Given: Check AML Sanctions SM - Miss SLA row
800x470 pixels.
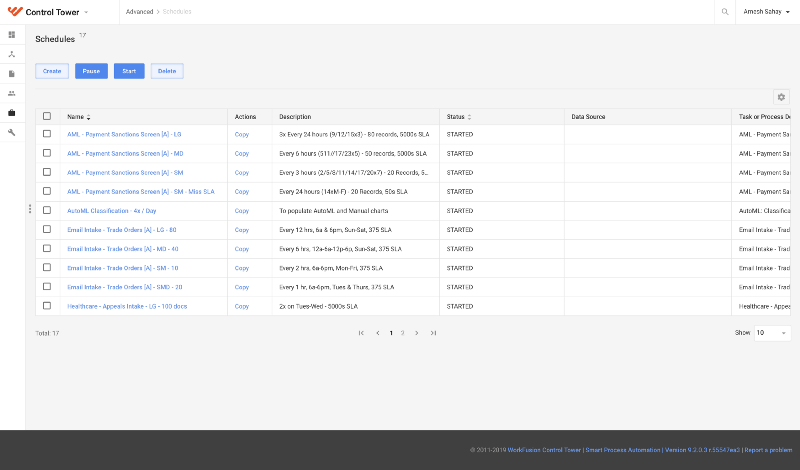Looking at the screenshot, I should tap(47, 191).
